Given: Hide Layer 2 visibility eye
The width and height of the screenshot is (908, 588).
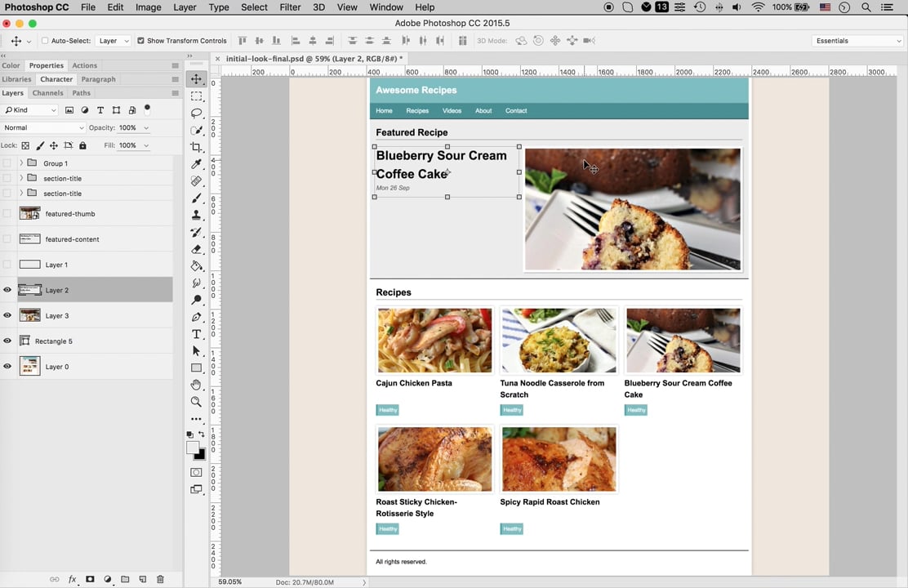Looking at the screenshot, I should coord(7,290).
